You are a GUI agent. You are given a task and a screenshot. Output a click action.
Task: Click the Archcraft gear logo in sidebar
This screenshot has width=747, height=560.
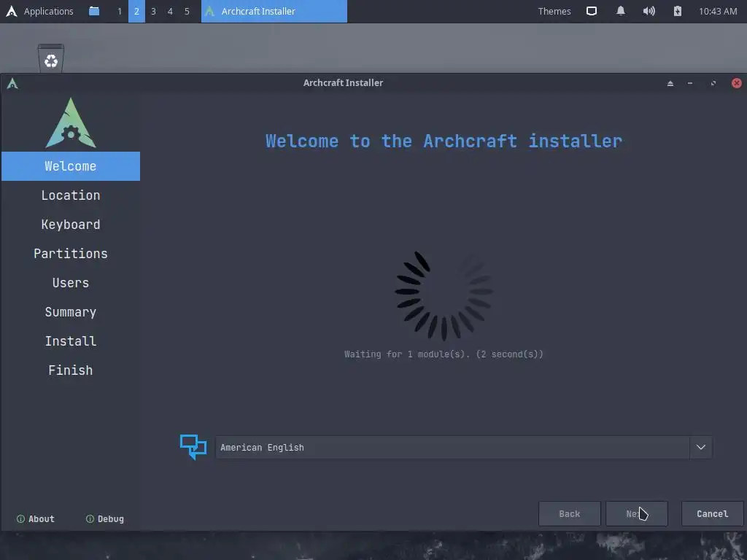[71, 122]
